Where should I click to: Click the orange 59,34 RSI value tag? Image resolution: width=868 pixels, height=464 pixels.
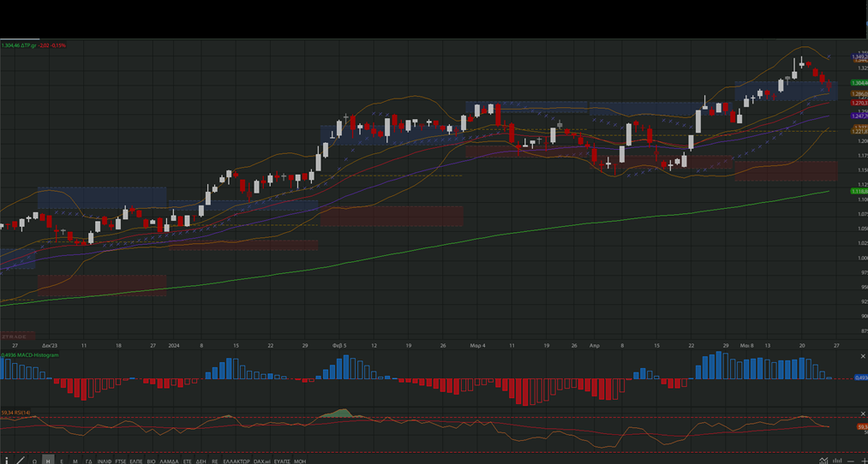862,427
